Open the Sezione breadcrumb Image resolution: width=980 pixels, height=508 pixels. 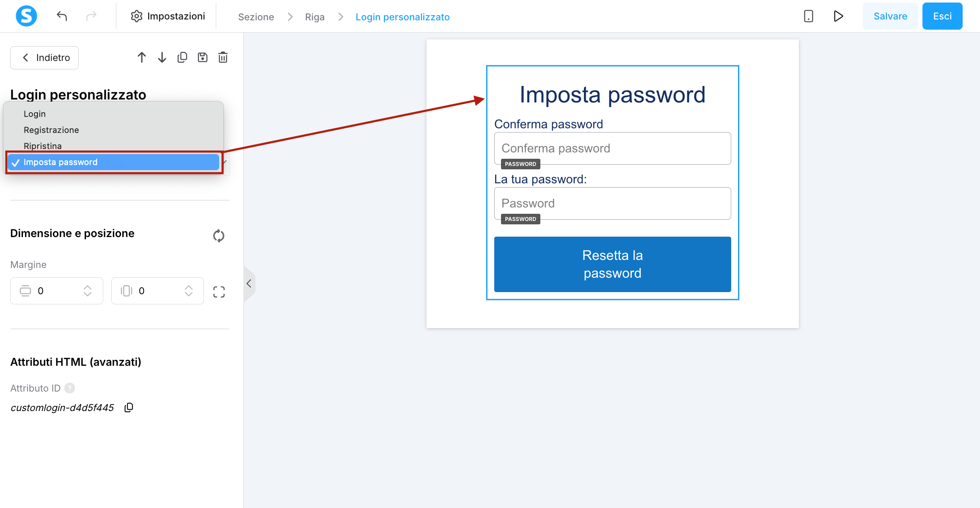(256, 17)
